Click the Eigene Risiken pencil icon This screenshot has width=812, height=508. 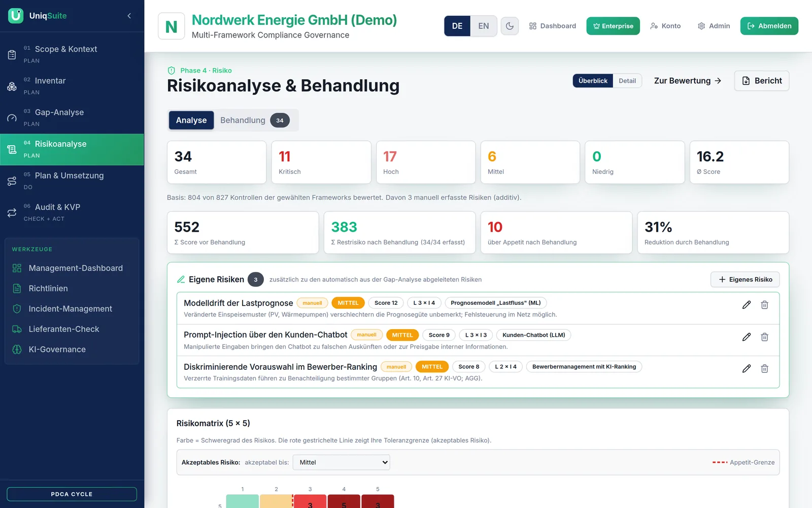(x=181, y=279)
